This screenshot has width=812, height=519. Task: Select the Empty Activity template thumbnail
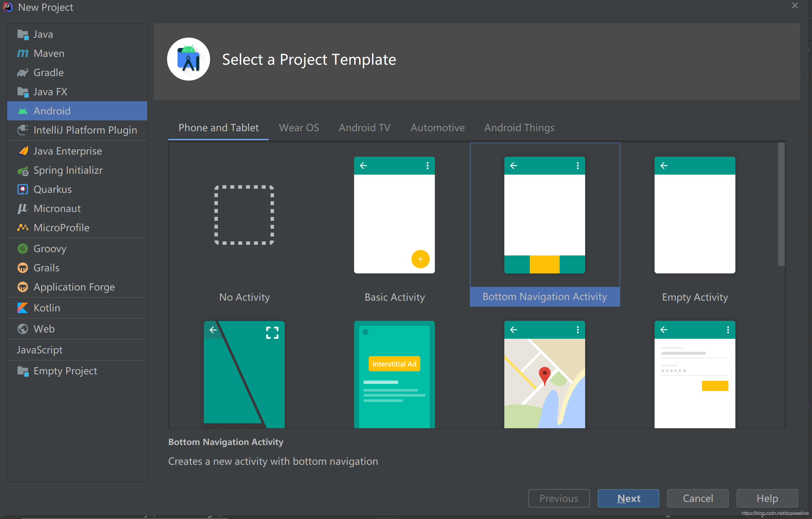[x=695, y=215]
